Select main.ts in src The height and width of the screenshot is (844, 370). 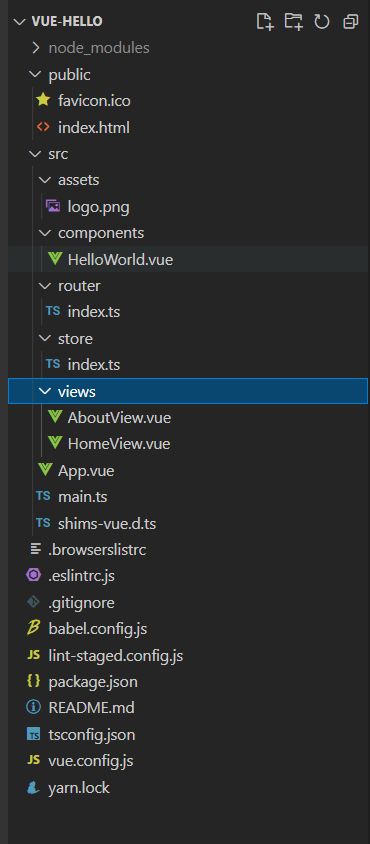82,496
